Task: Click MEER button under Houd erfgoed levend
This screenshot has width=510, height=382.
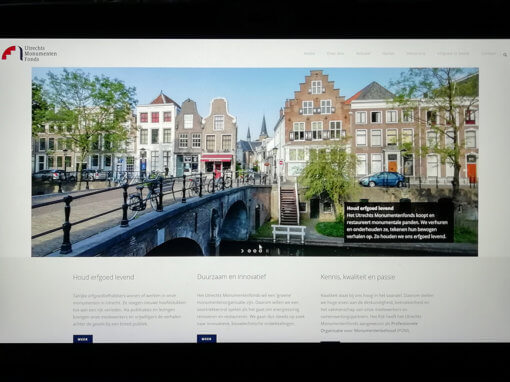Action: (x=83, y=339)
